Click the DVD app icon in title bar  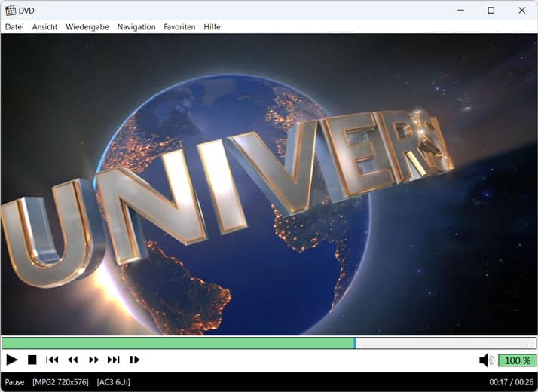click(11, 11)
